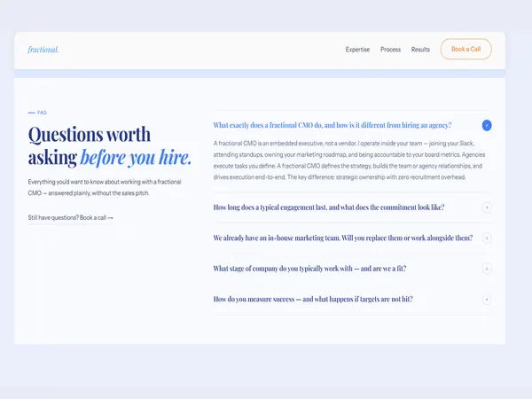Image resolution: width=532 pixels, height=399 pixels.
Task: Open the Process nav item
Action: tap(390, 50)
